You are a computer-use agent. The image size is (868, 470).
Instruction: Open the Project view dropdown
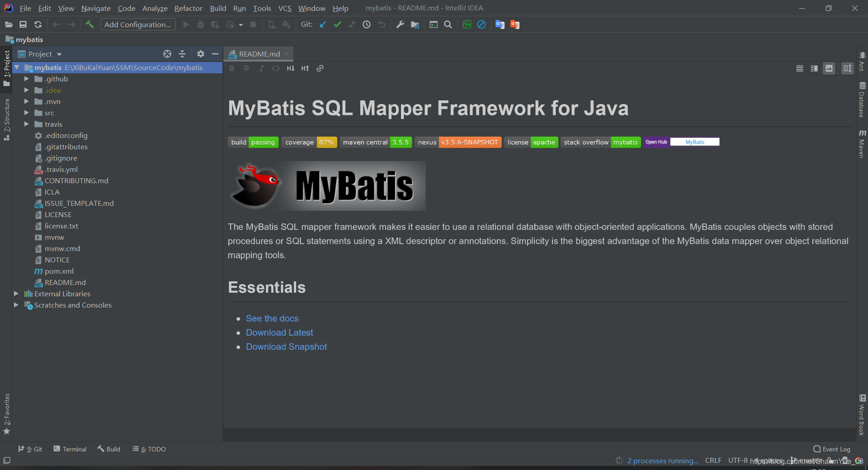(x=40, y=54)
